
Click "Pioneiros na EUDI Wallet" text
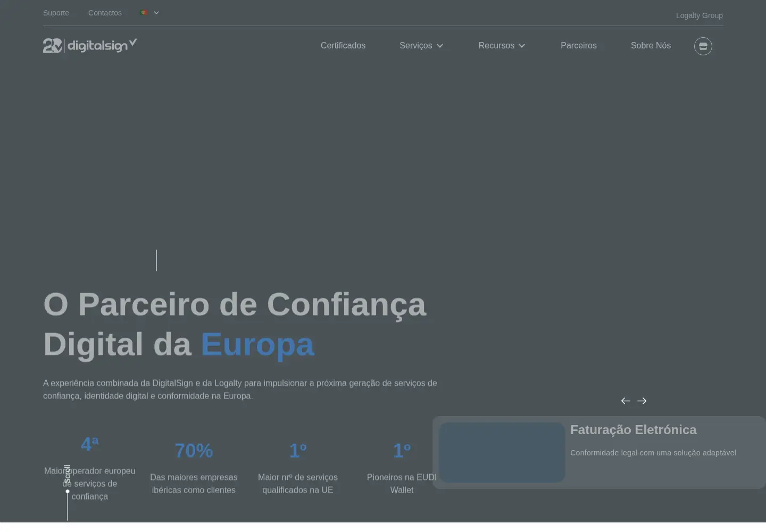pos(402,484)
